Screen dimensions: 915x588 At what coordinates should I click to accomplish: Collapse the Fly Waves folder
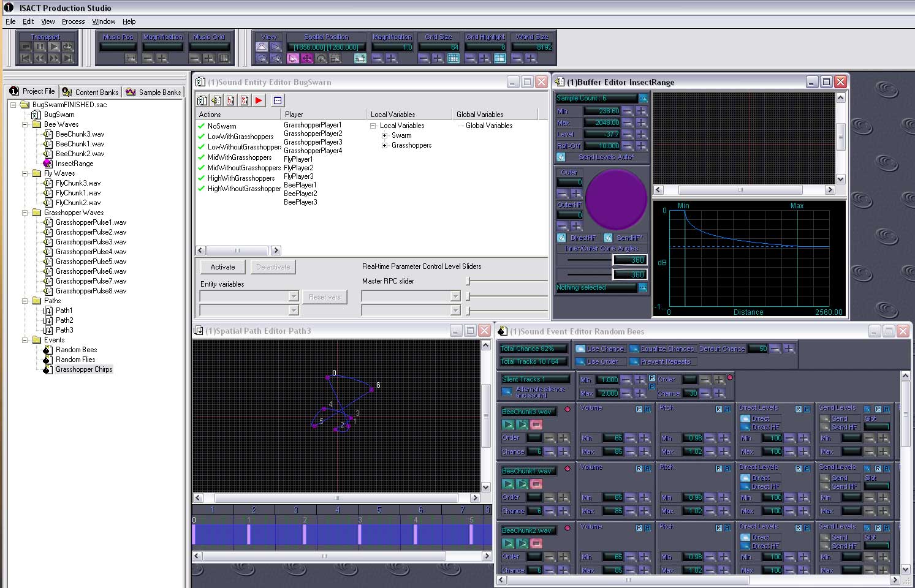(25, 173)
